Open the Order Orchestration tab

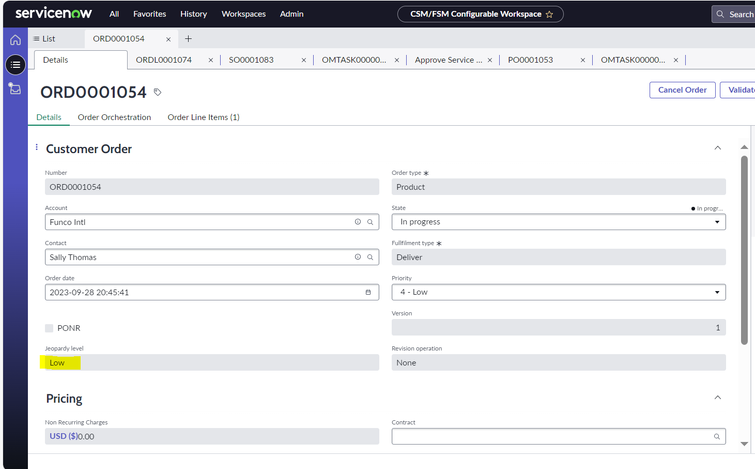click(x=114, y=117)
